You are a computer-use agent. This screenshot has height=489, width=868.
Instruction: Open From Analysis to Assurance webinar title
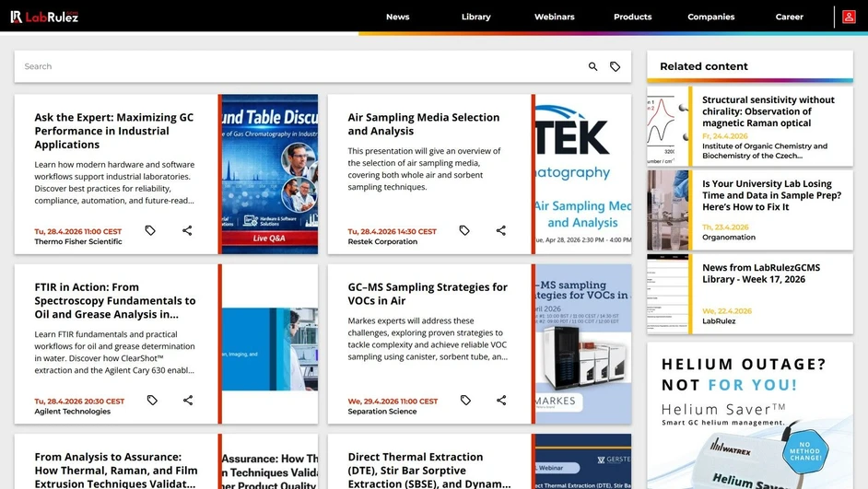pos(116,471)
